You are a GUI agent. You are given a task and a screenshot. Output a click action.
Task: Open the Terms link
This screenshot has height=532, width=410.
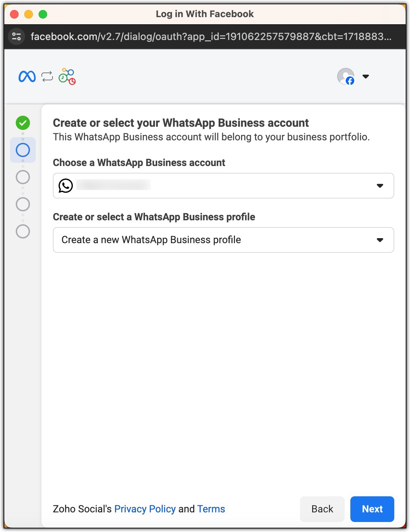coord(211,509)
